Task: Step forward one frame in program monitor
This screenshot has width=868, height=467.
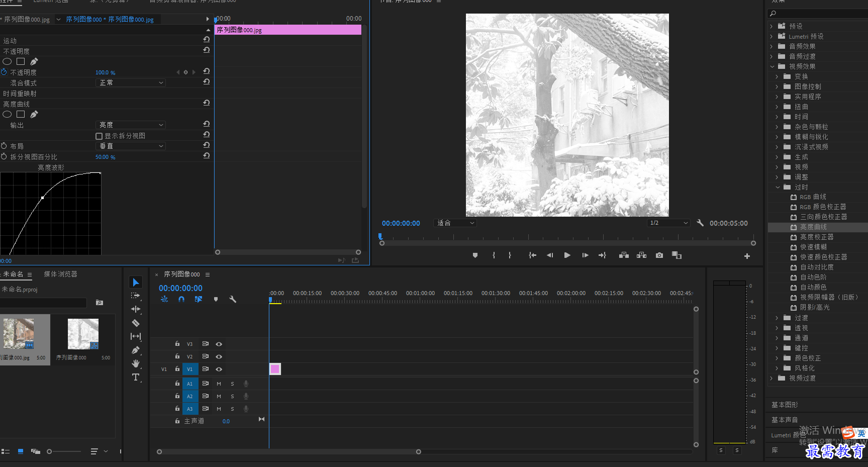Action: pyautogui.click(x=585, y=255)
